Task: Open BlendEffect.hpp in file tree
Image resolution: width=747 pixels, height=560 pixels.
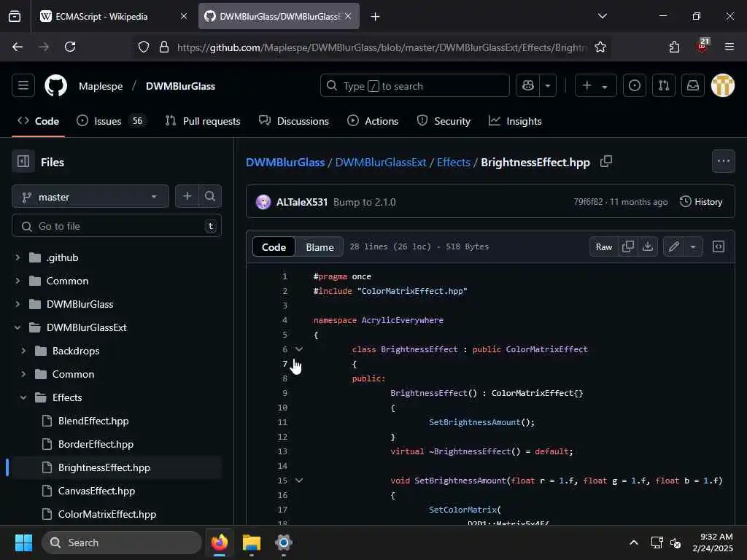Action: pos(93,421)
